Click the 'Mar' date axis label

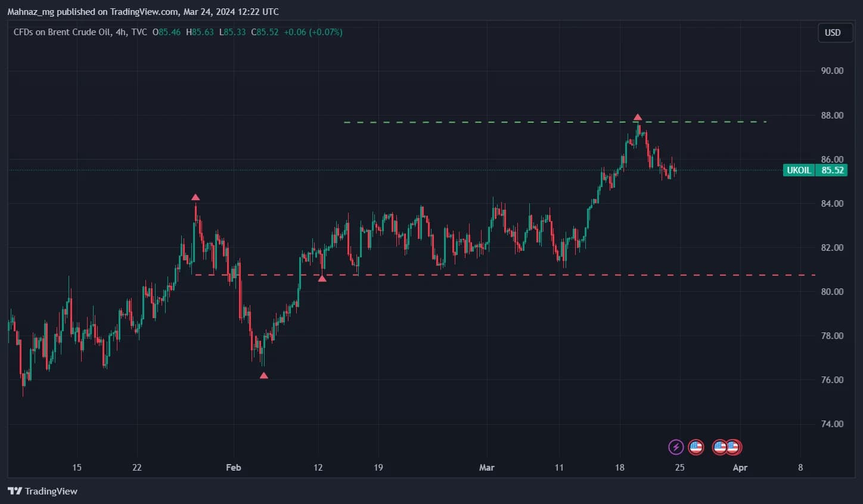487,468
